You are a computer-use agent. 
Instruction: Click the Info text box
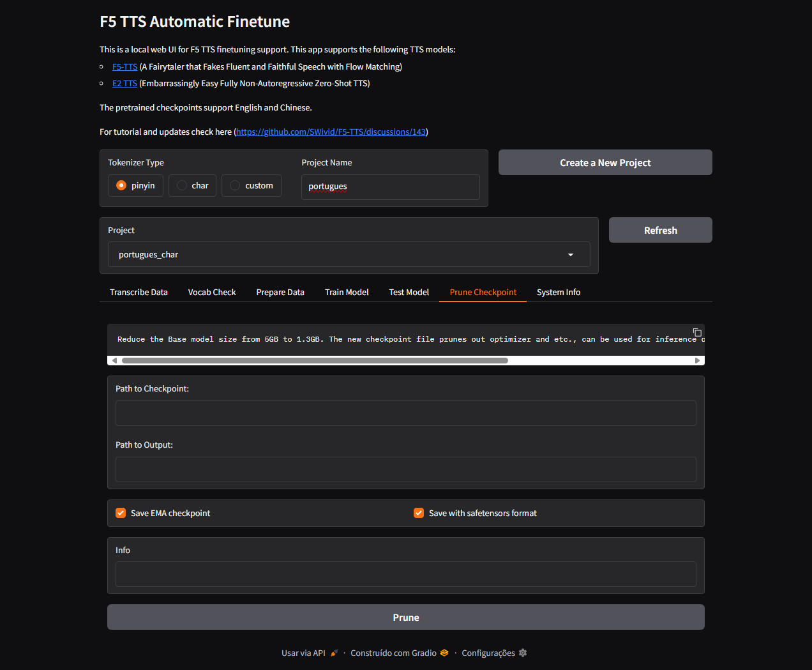click(x=406, y=574)
